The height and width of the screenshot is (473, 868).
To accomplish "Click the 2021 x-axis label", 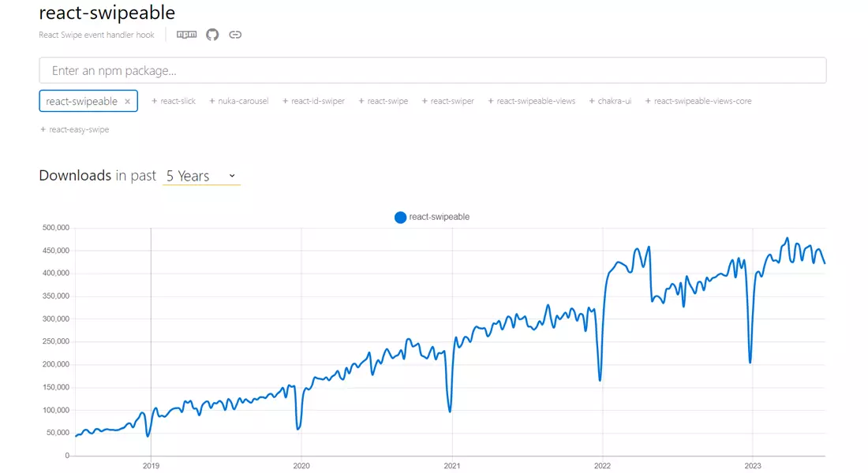I will 451,466.
